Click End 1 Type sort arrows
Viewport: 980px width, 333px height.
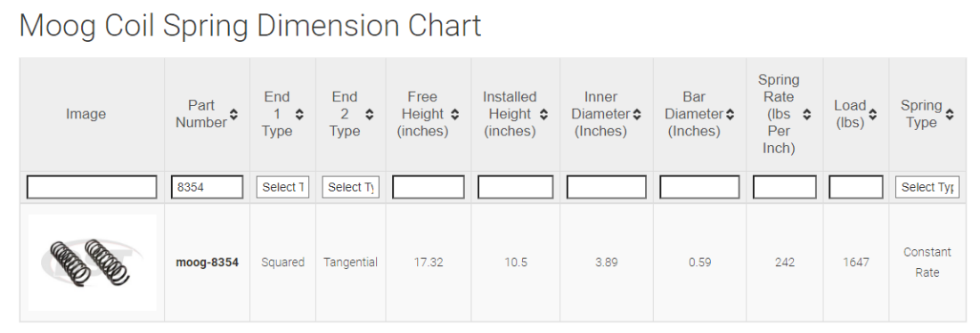[x=299, y=114]
